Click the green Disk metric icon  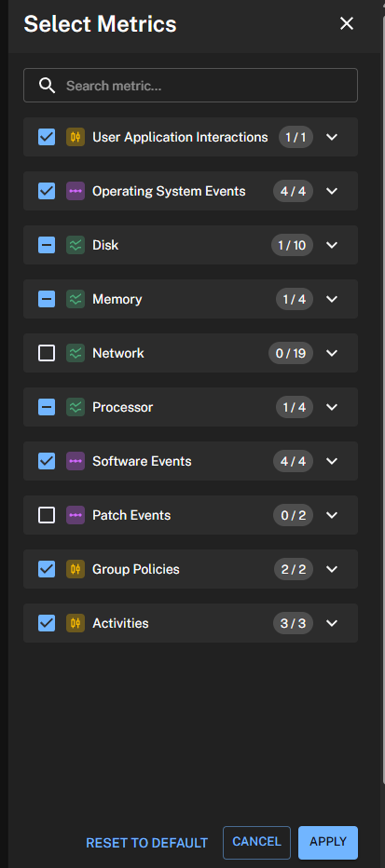click(x=76, y=245)
